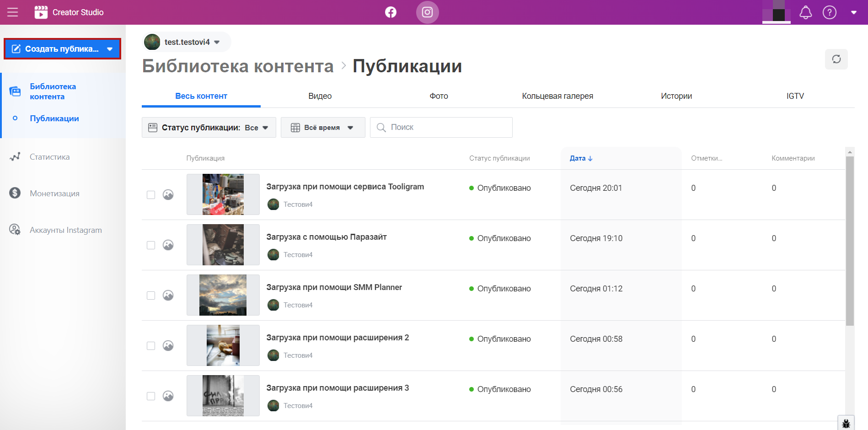Click the bug report icon
The height and width of the screenshot is (430, 868).
click(x=846, y=423)
